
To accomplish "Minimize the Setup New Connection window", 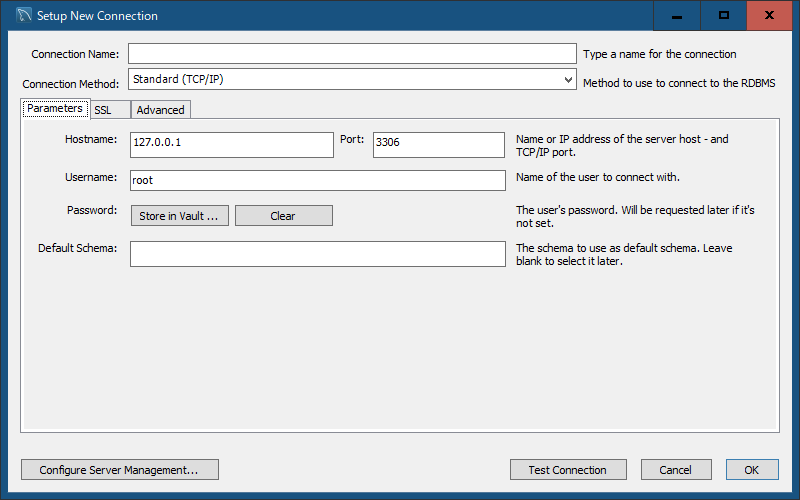I will coord(677,15).
